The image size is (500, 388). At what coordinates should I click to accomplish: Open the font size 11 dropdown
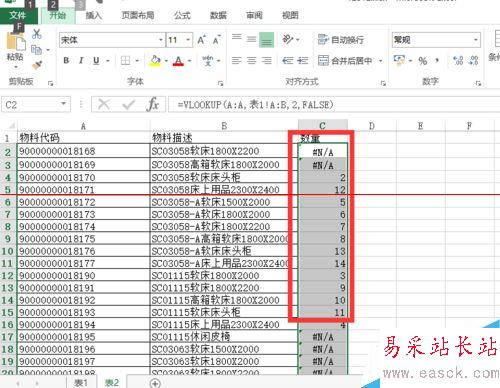(x=188, y=40)
